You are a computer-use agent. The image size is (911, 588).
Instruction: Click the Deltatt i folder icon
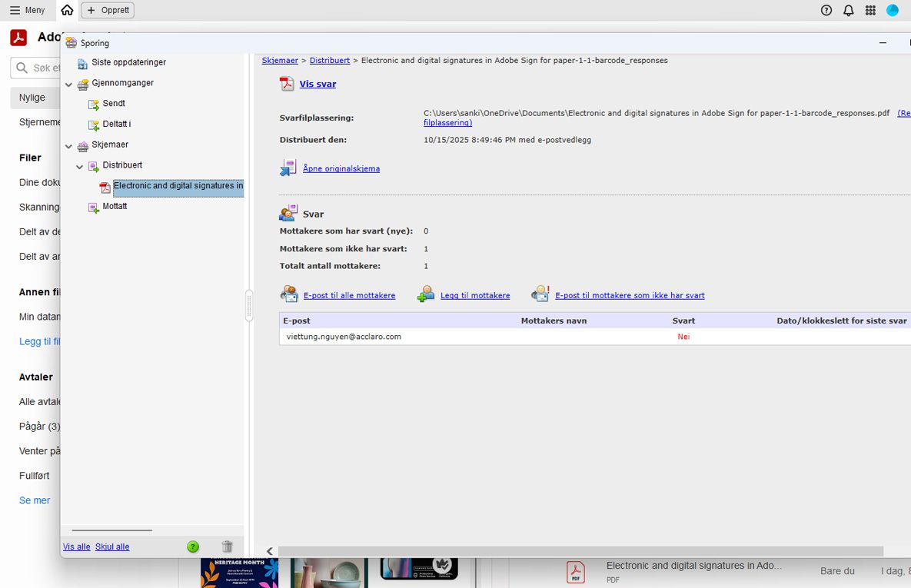pyautogui.click(x=94, y=125)
